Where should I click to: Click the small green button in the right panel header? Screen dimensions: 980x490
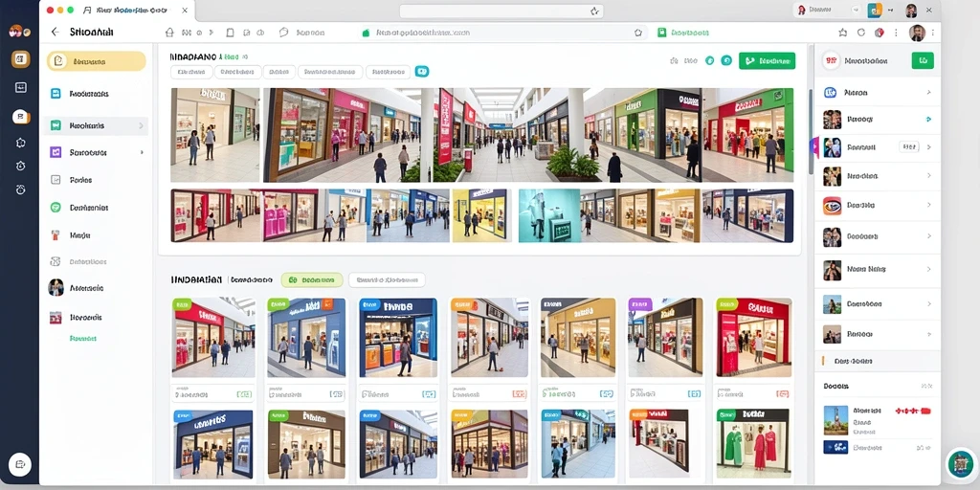(923, 60)
